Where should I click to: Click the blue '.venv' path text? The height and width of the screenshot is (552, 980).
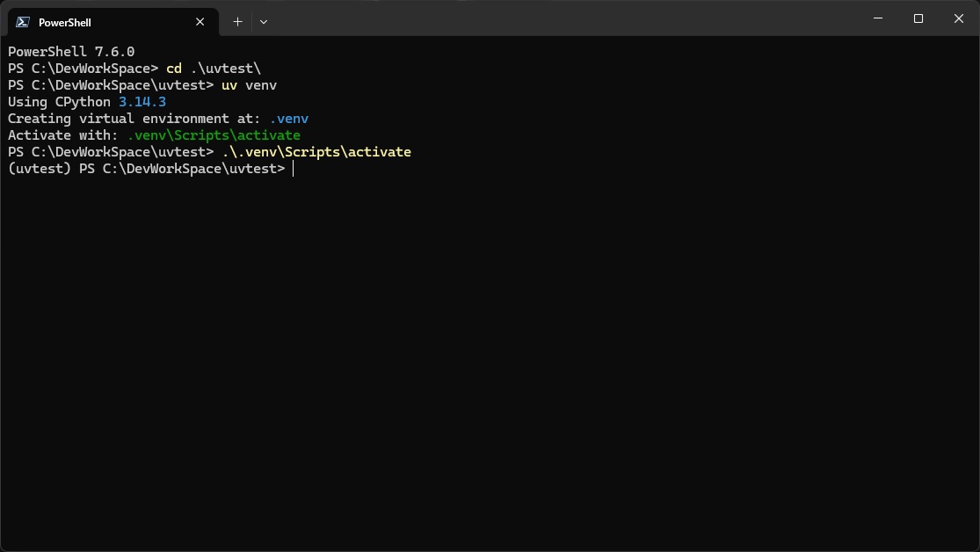(288, 119)
